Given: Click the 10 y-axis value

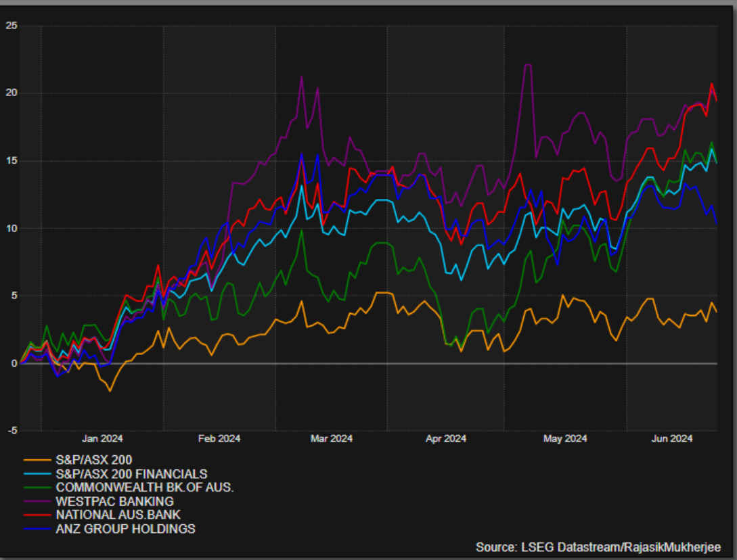Looking at the screenshot, I should click(12, 229).
